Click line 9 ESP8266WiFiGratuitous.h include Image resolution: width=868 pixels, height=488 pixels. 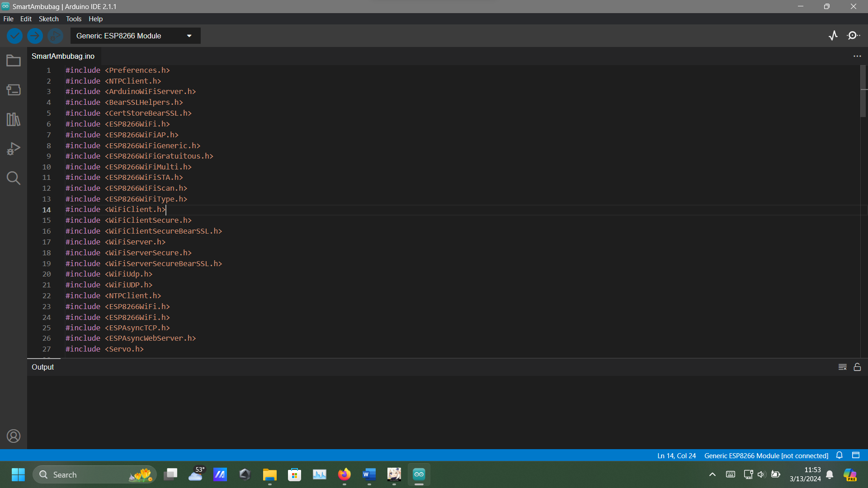(x=139, y=156)
